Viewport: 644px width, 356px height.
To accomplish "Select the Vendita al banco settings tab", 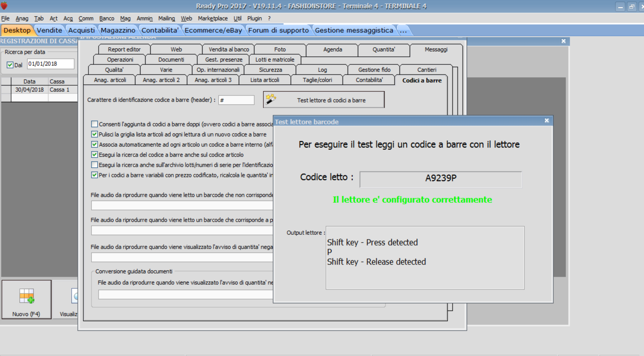I will [x=229, y=49].
